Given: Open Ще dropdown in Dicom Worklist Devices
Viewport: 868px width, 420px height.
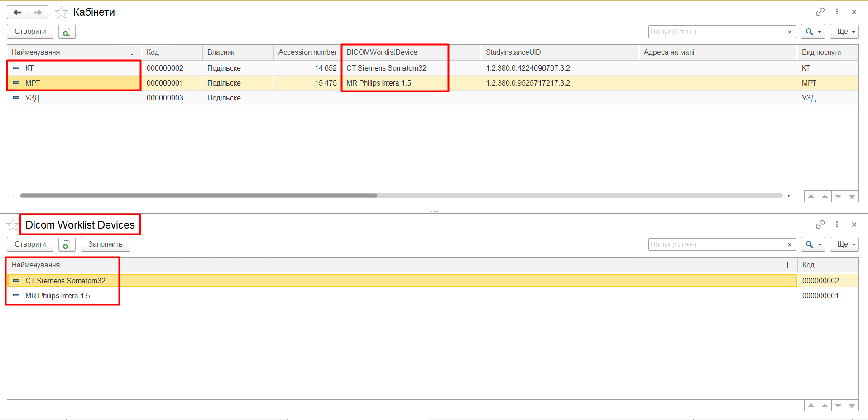Looking at the screenshot, I should coord(844,244).
